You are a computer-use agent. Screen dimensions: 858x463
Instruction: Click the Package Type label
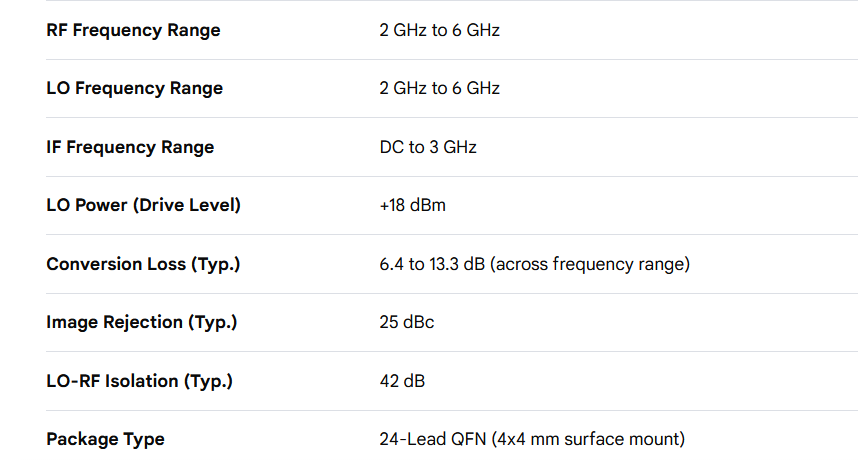click(105, 439)
